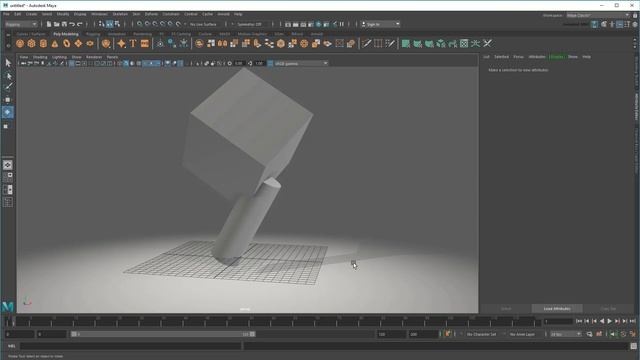
Task: Toggle the audio playback sound button
Action: pos(613,334)
